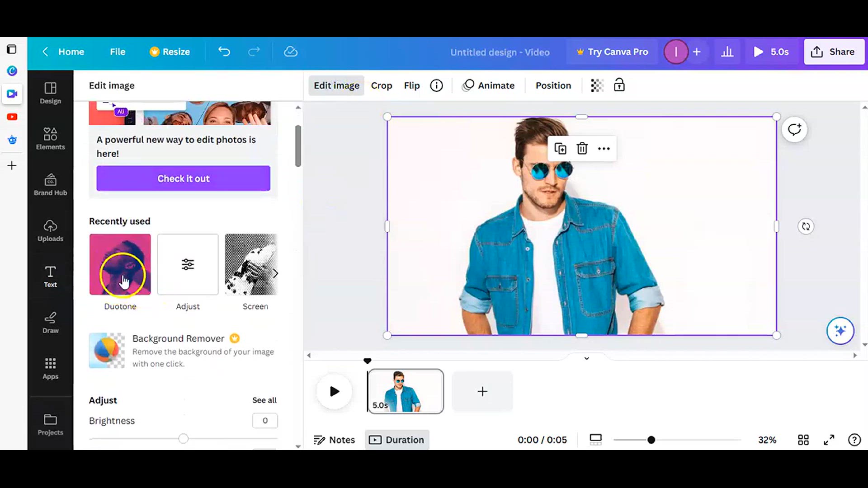Open the help question mark
868x488 pixels.
click(x=854, y=440)
